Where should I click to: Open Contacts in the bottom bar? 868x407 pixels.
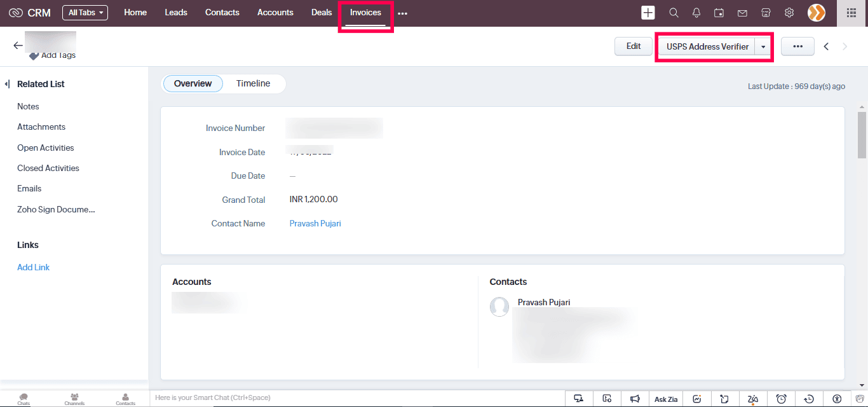pos(125,399)
